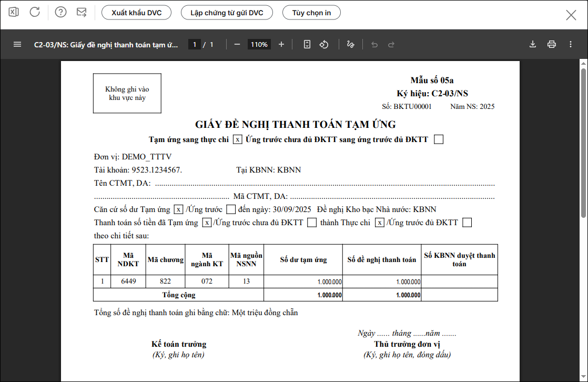
Task: Select the draw annotation tool
Action: click(x=350, y=44)
